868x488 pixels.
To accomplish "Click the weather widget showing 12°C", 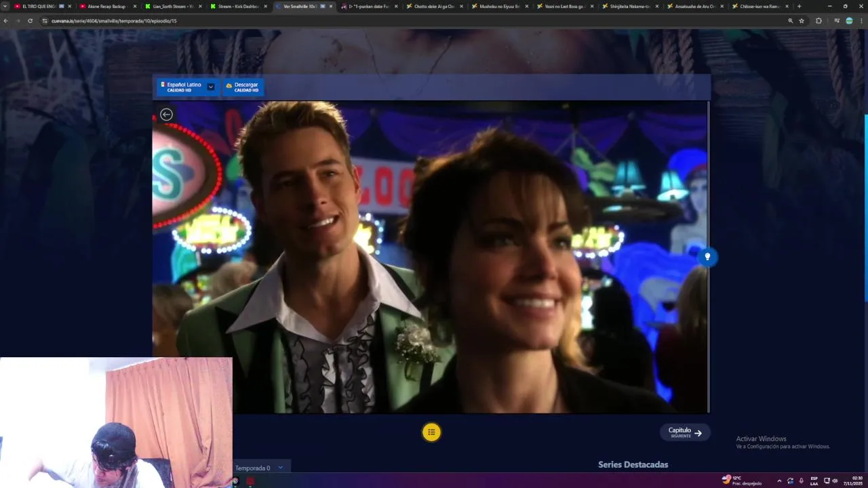I will [742, 481].
